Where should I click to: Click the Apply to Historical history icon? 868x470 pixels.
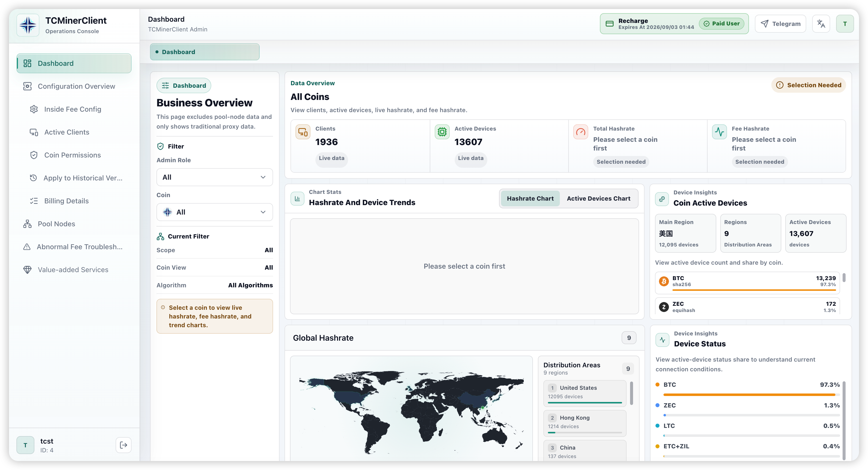pos(33,178)
